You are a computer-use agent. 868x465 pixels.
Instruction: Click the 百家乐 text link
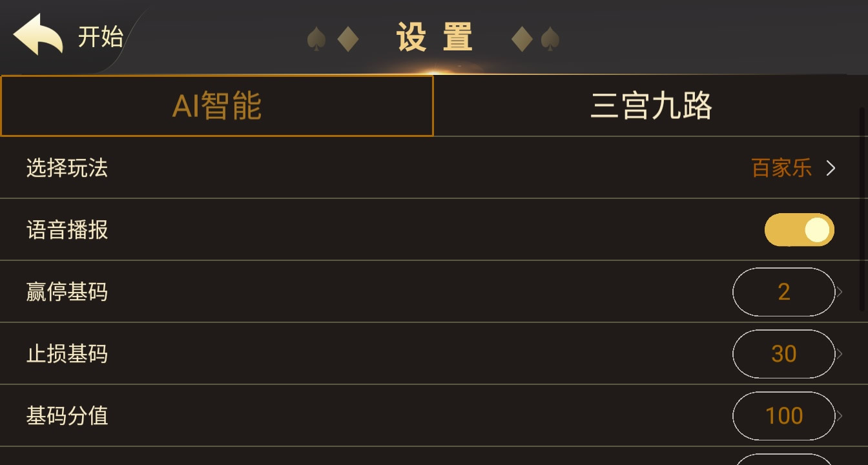(x=781, y=168)
